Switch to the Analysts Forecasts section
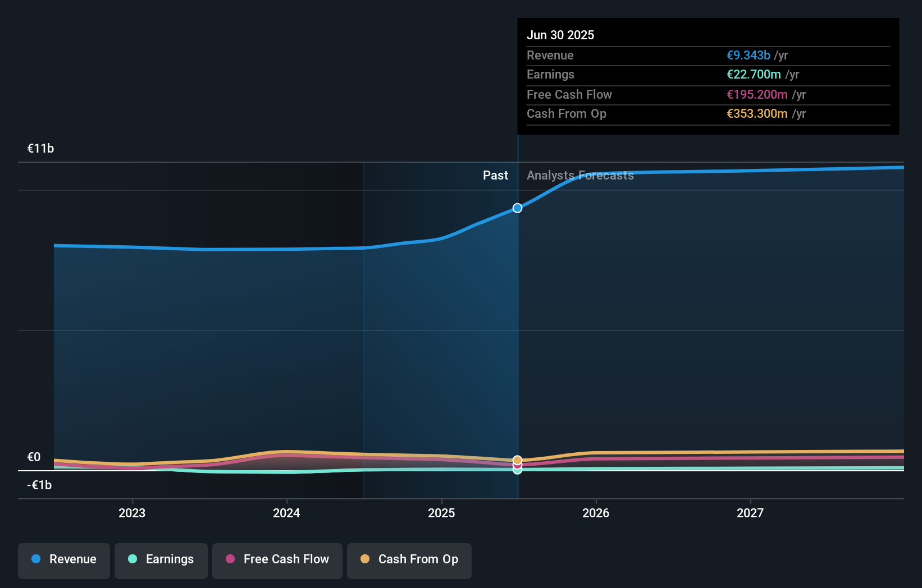 (x=580, y=175)
